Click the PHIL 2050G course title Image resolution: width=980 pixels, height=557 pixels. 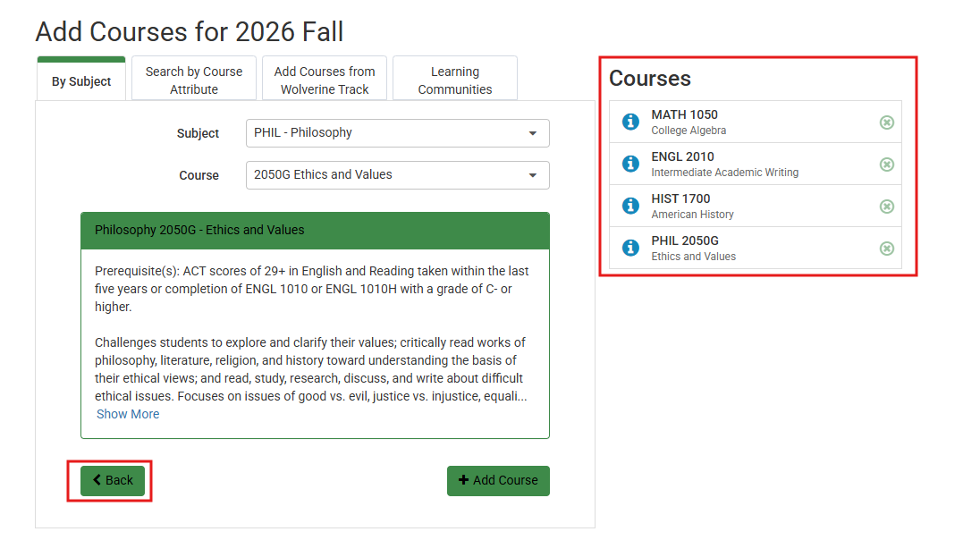(685, 240)
